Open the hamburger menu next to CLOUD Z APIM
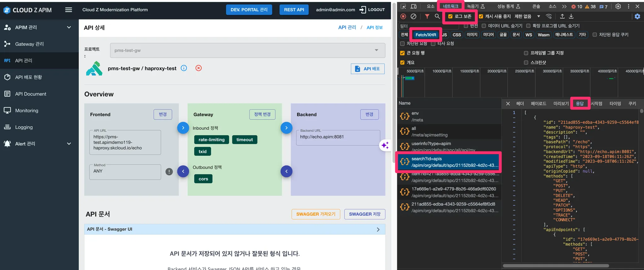Screen dimensions: 644x270 click(69, 10)
